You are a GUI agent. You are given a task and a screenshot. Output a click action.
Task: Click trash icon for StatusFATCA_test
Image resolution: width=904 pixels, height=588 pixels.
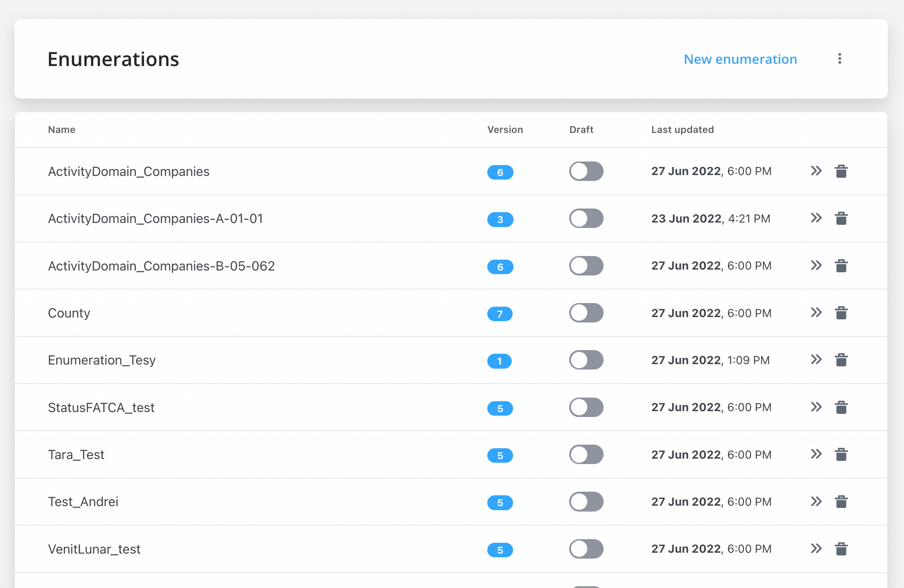tap(841, 408)
